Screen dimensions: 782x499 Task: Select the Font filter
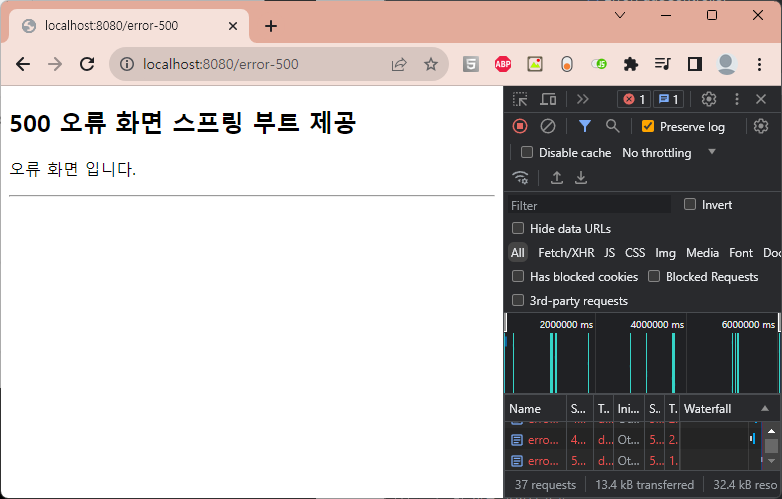pyautogui.click(x=741, y=253)
